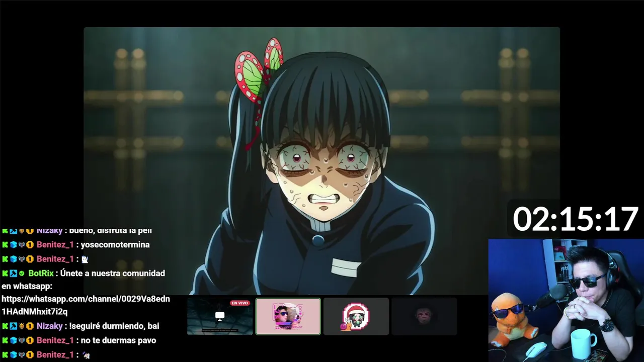
Task: Select the dark face avatar participant tile
Action: [x=424, y=316]
